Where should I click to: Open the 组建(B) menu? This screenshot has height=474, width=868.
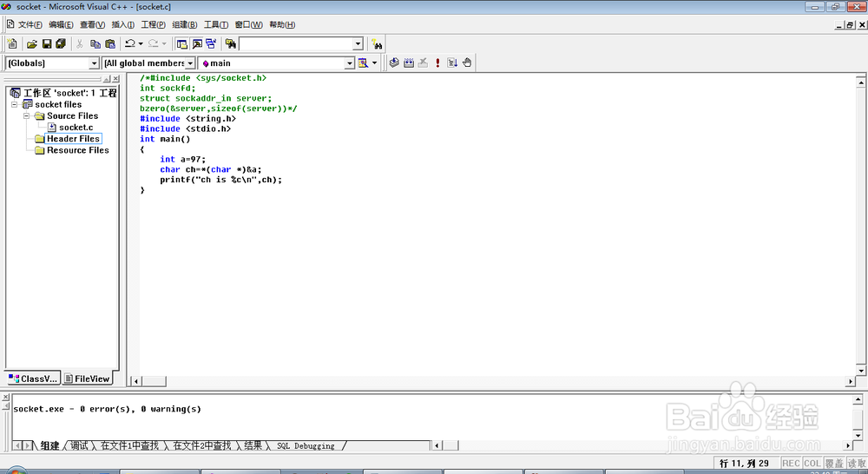[x=184, y=24]
